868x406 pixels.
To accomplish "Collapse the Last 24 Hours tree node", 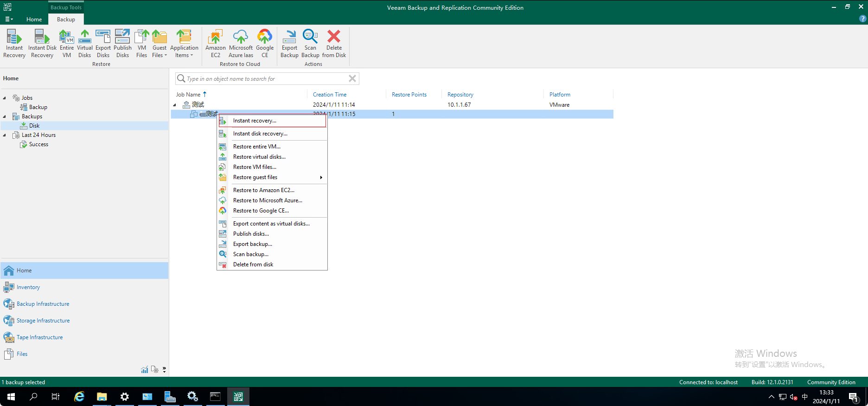I will tap(5, 135).
